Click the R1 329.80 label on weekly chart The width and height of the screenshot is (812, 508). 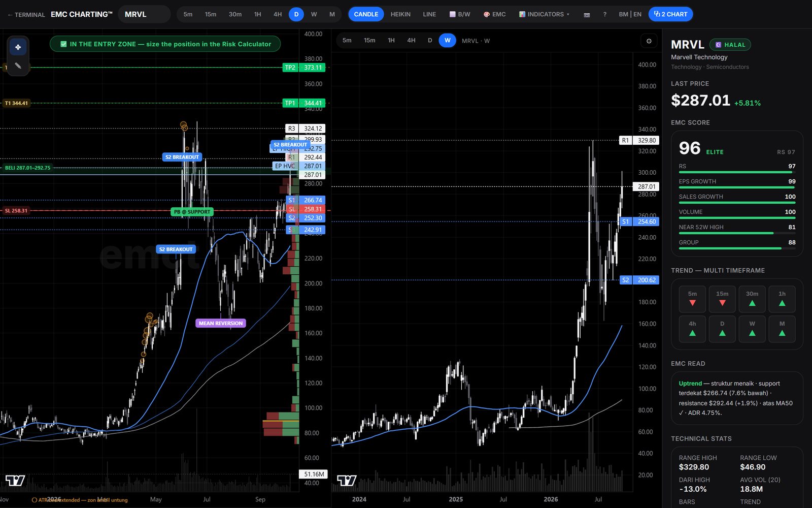pos(639,141)
